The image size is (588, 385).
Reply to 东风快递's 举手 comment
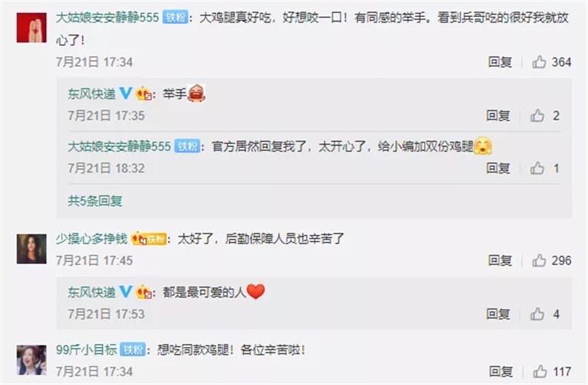pos(498,115)
